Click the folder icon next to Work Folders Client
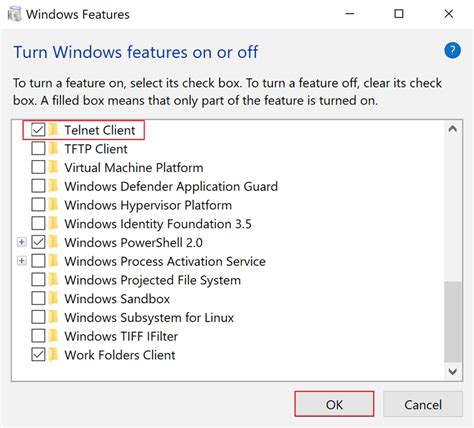This screenshot has width=474, height=428. point(53,355)
